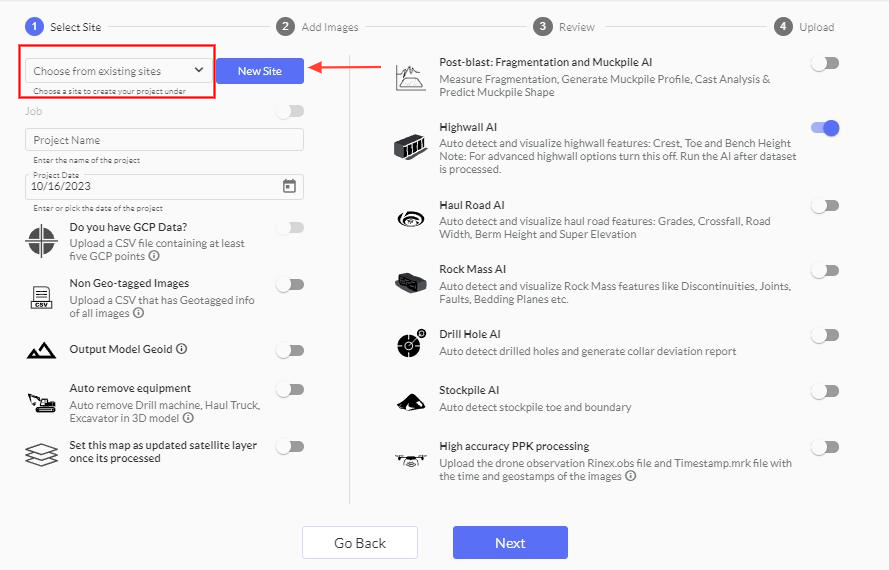
Task: Click the Haul Road AI icon
Action: point(411,219)
